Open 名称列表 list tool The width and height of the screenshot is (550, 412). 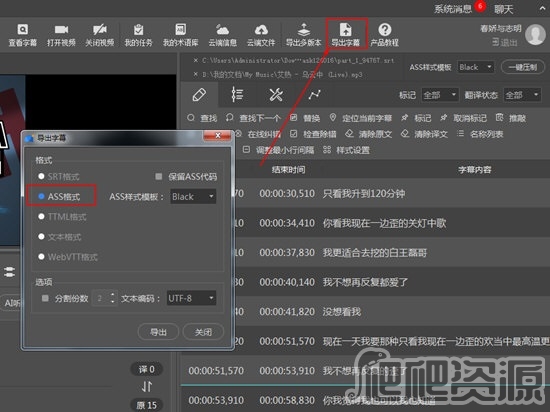point(480,134)
